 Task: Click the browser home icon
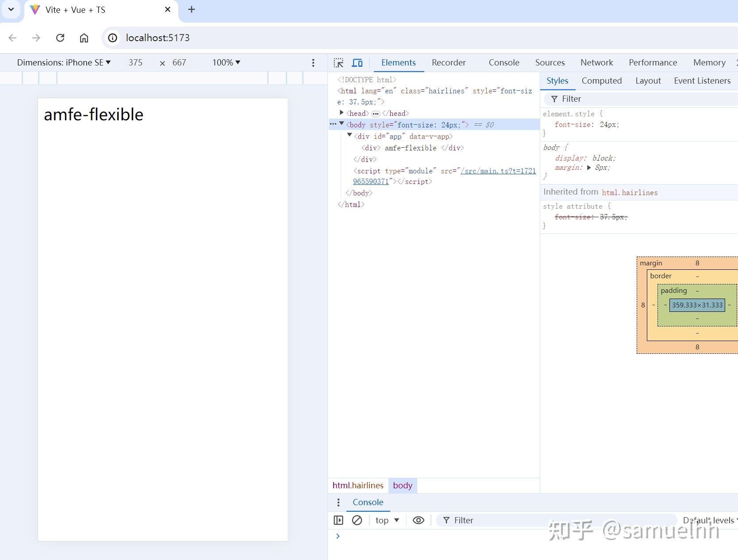click(x=84, y=38)
